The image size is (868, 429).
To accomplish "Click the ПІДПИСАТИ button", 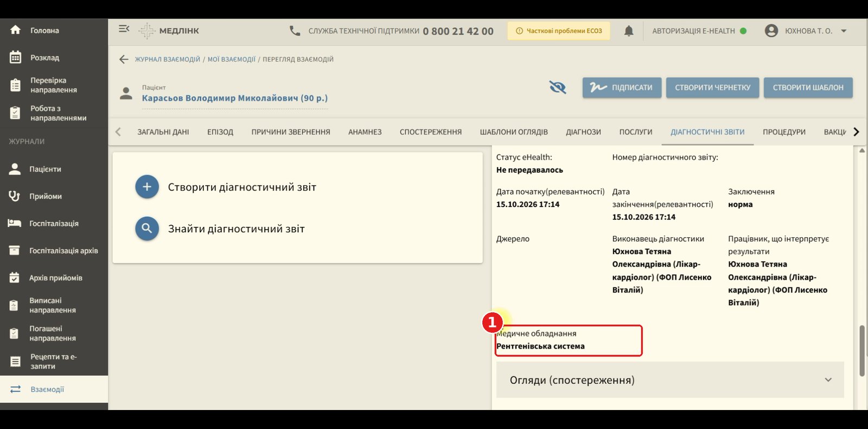I will [x=622, y=87].
